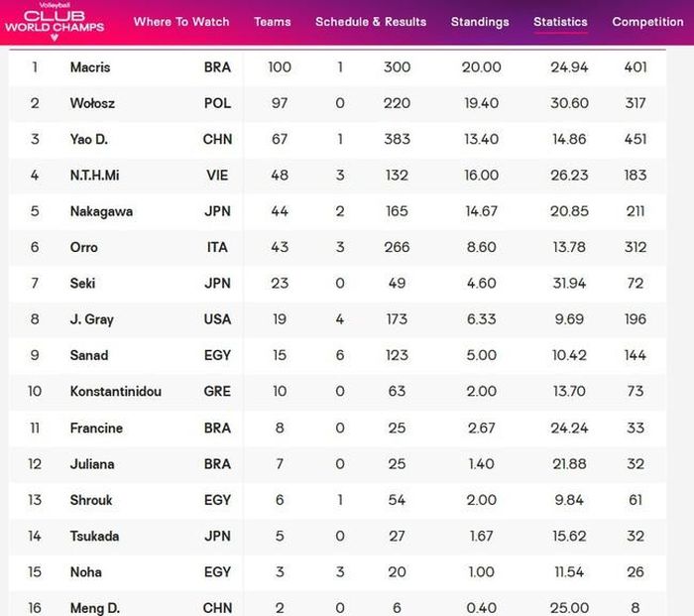
Task: Open N.T.H.Mi player row
Action: [337, 176]
